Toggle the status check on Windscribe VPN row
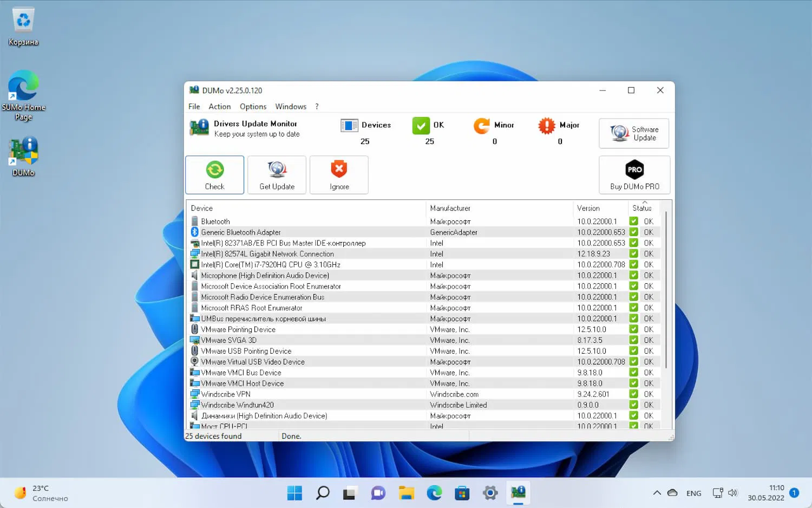 click(x=633, y=394)
